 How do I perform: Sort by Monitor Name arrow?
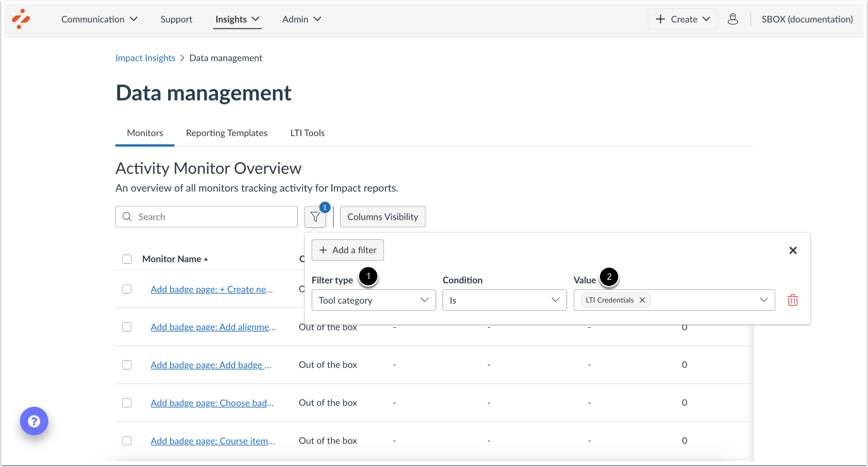(206, 259)
